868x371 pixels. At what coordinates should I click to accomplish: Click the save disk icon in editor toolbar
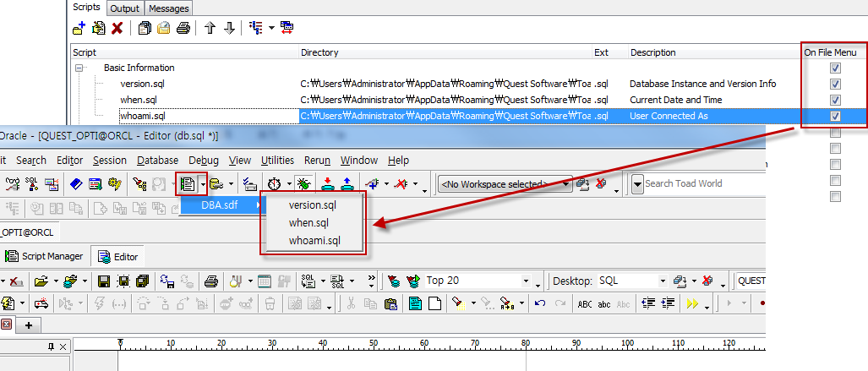(104, 281)
